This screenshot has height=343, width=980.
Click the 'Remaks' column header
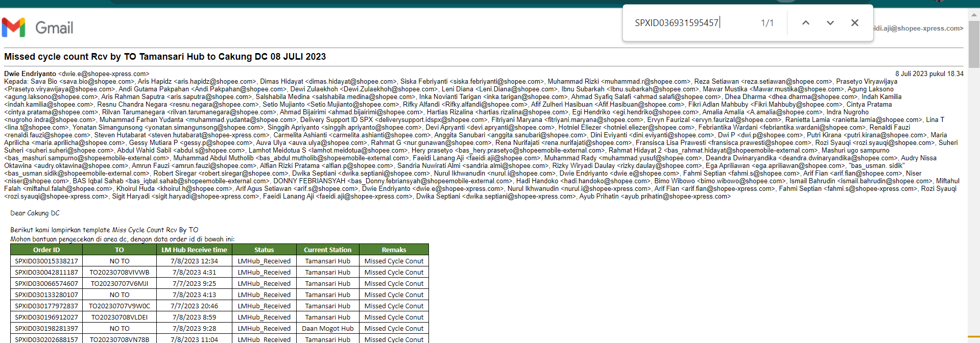(394, 250)
